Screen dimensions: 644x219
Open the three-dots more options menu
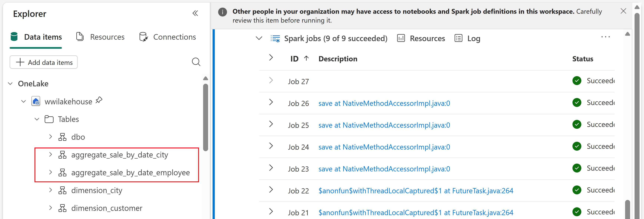605,37
